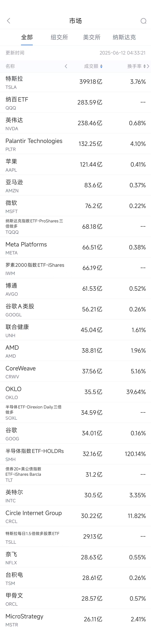Click right scroll chevron after 换手率
Image resolution: width=151 pixels, height=644 pixels.
(148, 66)
